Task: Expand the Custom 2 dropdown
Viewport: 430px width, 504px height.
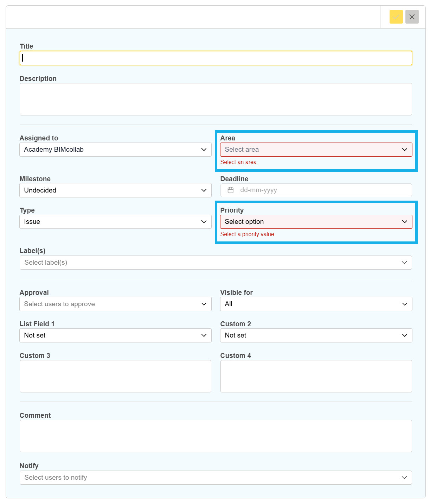Action: [316, 335]
